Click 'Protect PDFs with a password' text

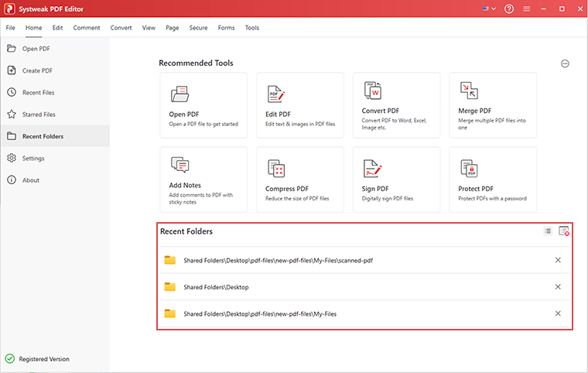pyautogui.click(x=492, y=199)
